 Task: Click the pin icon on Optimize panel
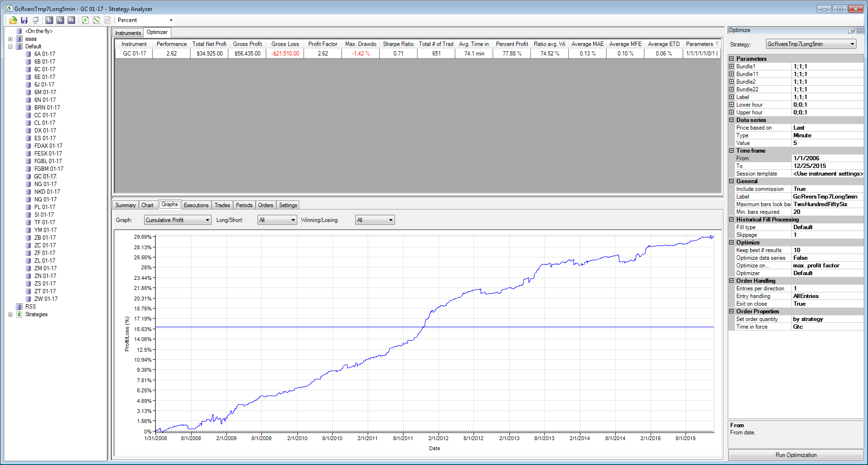pyautogui.click(x=852, y=30)
